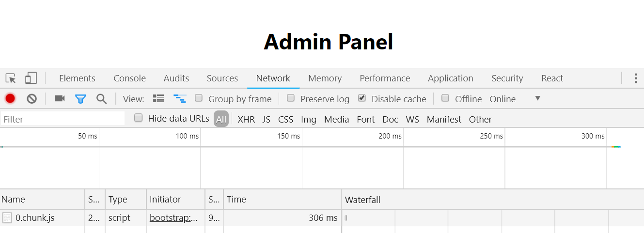
Task: Open the Performance tab
Action: 385,78
